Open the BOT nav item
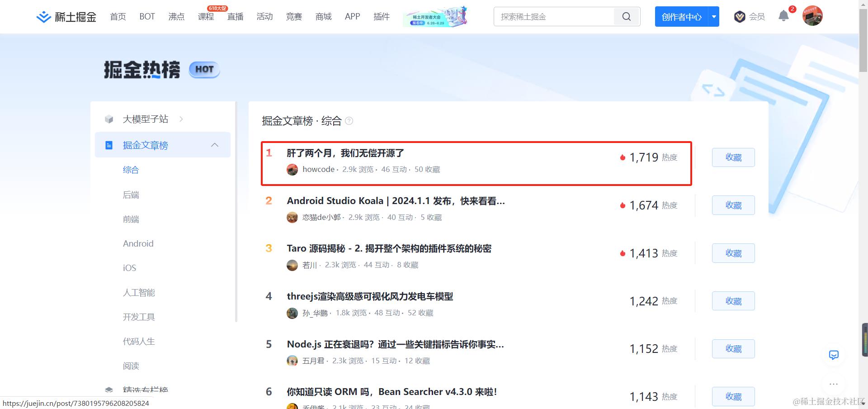The height and width of the screenshot is (409, 868). [x=147, y=17]
